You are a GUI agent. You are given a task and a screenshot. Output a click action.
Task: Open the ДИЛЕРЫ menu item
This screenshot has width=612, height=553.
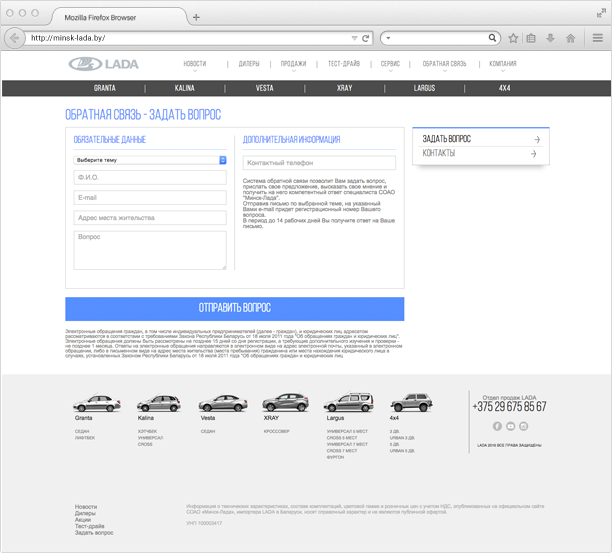pos(249,64)
